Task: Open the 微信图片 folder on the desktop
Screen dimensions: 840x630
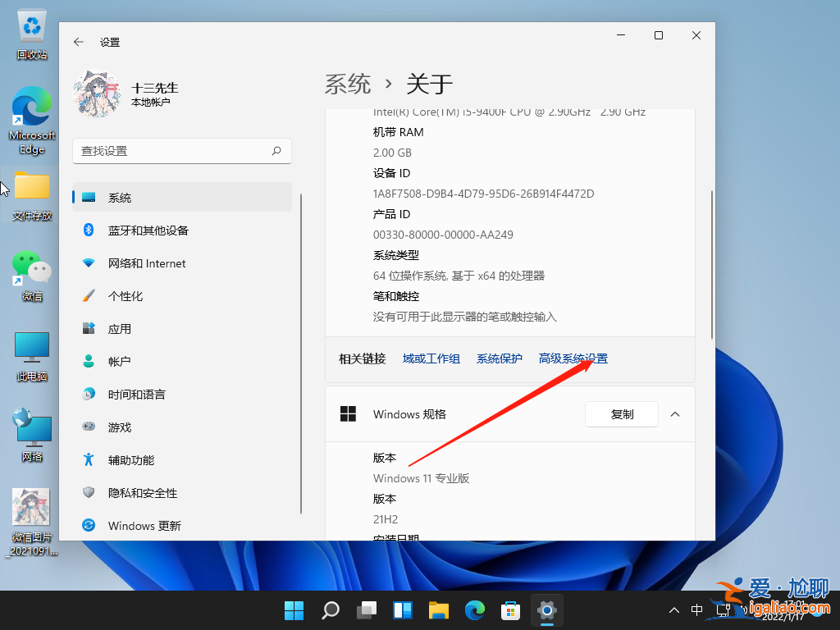Action: (x=31, y=506)
